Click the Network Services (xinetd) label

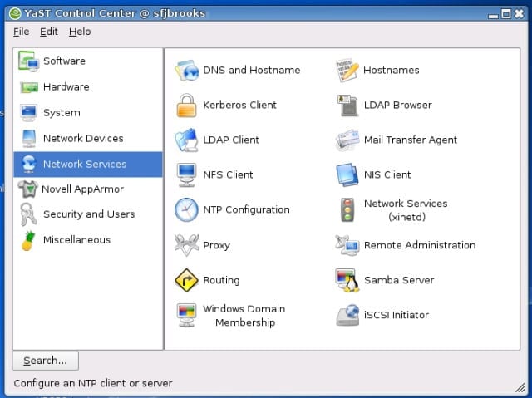pyautogui.click(x=406, y=210)
